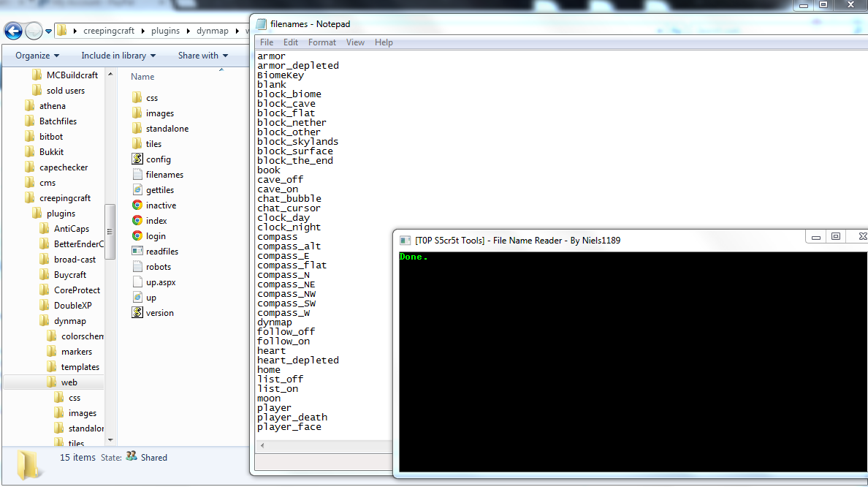Viewport: 868px width, 487px height.
Task: Click the Explorer Back navigation arrow
Action: (x=13, y=31)
